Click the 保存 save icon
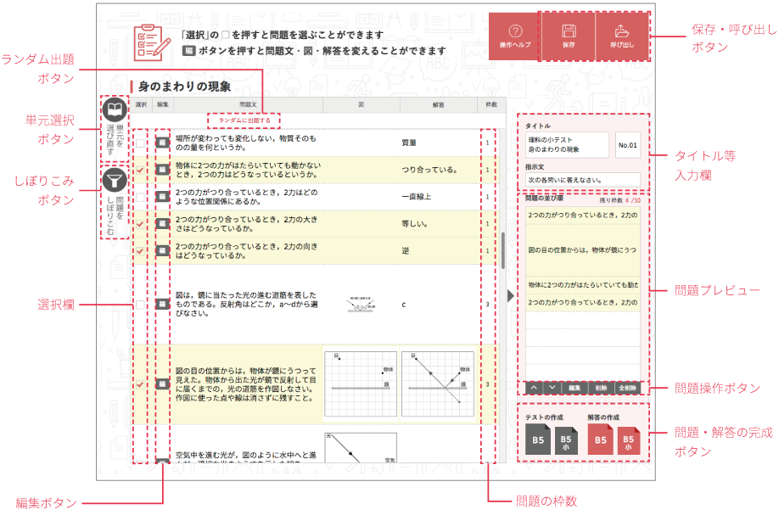779x532 pixels. 568,36
